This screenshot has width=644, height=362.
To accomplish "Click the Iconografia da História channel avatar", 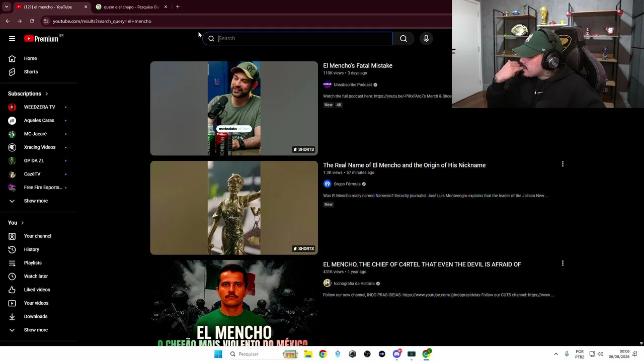I will pos(327,284).
